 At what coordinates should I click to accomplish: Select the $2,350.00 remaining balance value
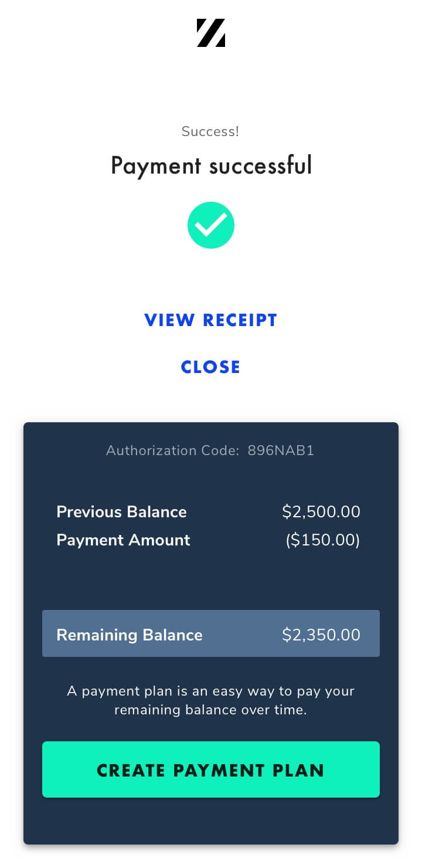pyautogui.click(x=321, y=635)
